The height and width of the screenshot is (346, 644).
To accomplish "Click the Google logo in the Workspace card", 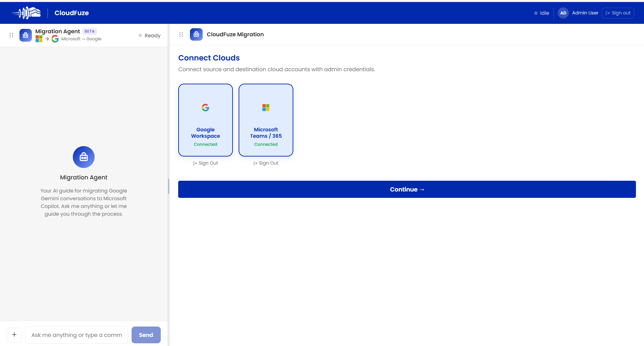I will pos(205,107).
